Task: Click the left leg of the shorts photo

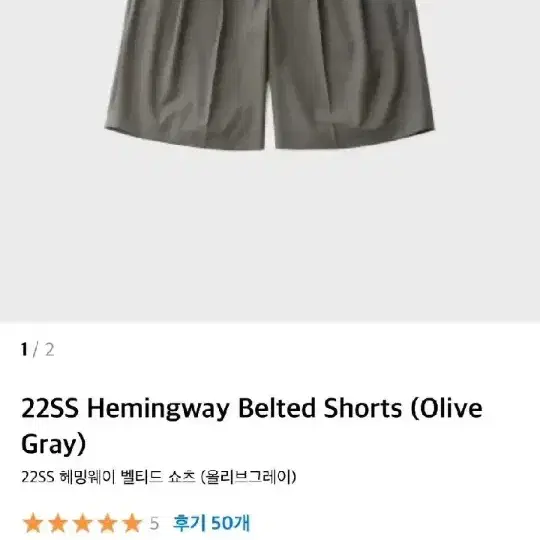Action: pyautogui.click(x=186, y=79)
